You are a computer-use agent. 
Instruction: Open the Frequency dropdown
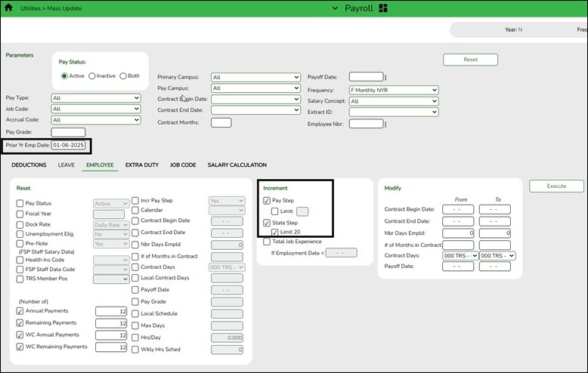[x=394, y=90]
